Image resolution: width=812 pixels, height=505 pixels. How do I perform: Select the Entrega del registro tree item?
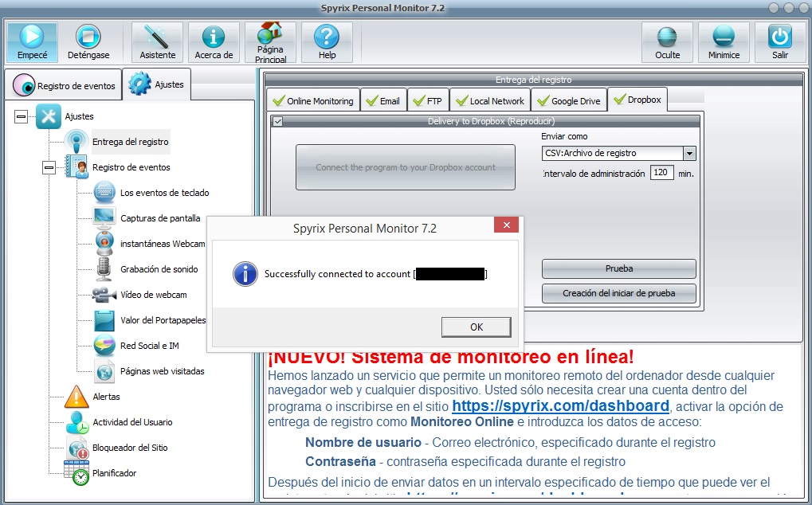131,142
